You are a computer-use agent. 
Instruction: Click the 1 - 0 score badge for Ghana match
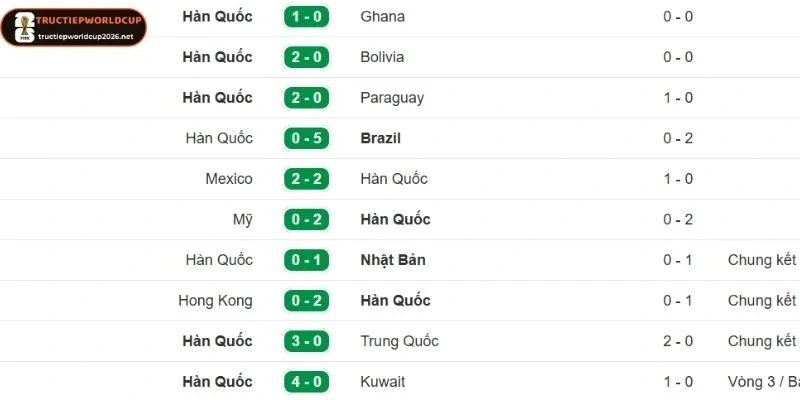point(307,17)
